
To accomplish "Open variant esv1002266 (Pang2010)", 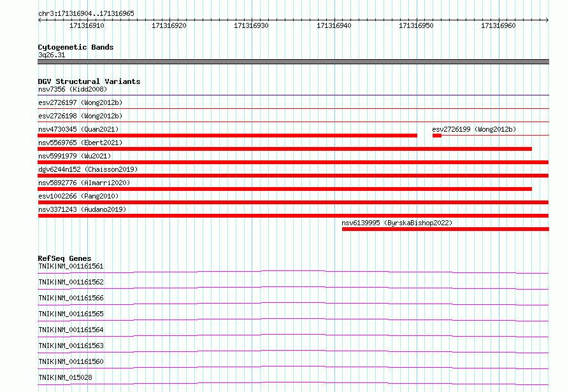I will tap(78, 196).
